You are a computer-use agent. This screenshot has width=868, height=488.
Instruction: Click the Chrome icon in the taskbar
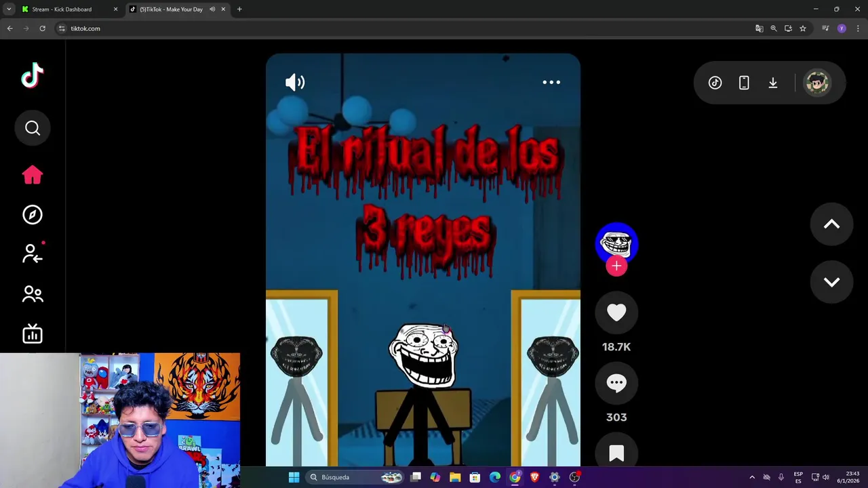click(515, 477)
